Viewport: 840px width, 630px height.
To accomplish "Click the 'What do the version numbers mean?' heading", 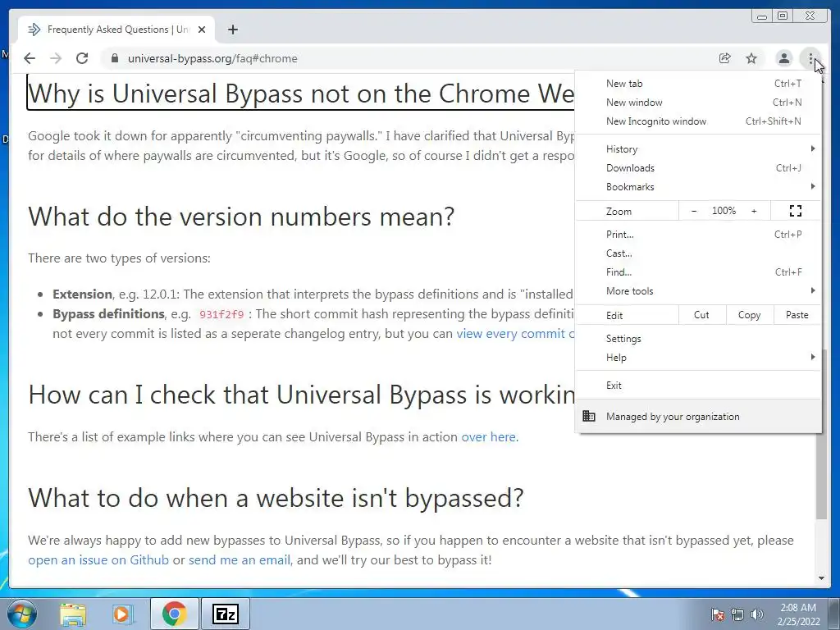I will point(241,217).
